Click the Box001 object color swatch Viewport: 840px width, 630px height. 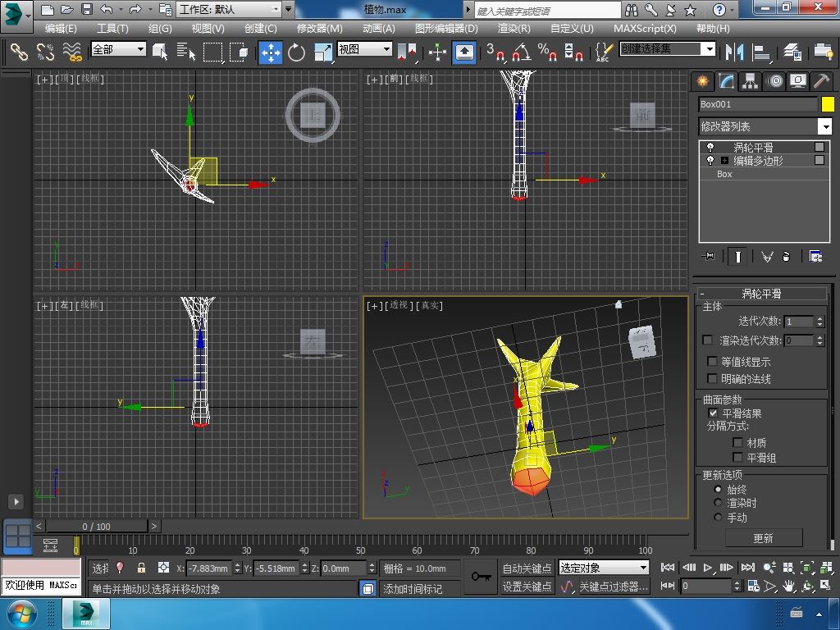coord(828,104)
